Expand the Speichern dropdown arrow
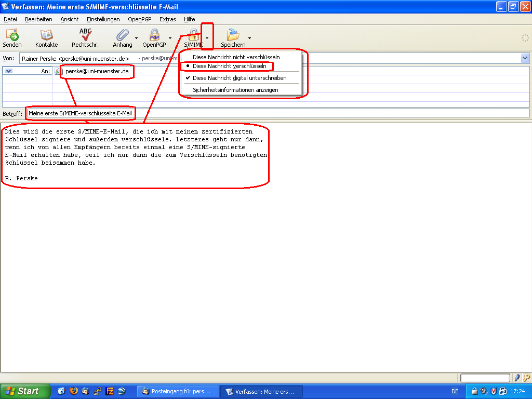The image size is (532, 399). point(249,38)
